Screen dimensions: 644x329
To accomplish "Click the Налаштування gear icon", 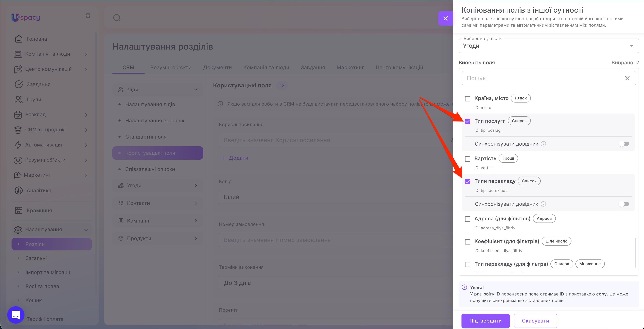I will [x=18, y=229].
